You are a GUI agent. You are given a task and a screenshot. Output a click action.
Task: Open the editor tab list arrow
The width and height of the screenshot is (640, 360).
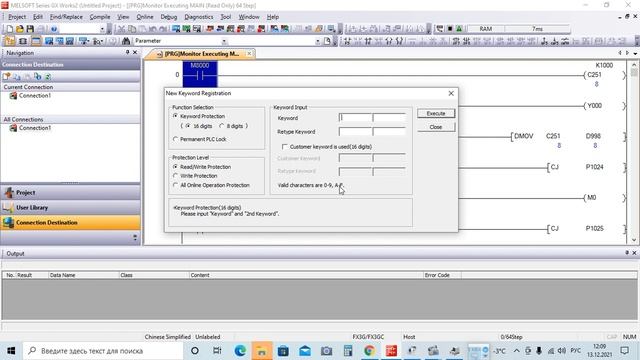pyautogui.click(x=635, y=53)
